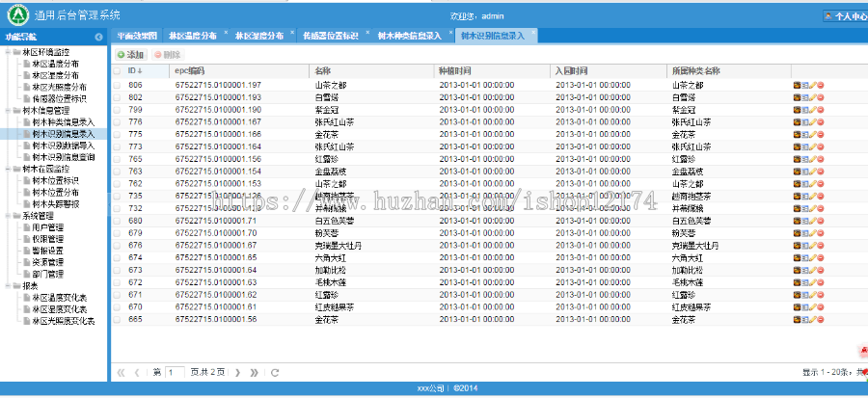Open the picture icon for row 673
Viewport: 868px width, 398px height.
point(798,270)
